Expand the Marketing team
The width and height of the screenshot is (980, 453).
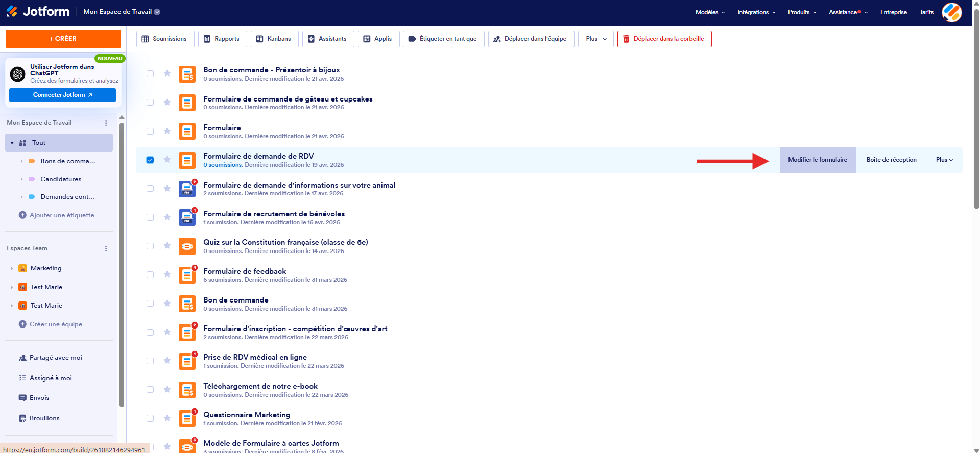12,268
